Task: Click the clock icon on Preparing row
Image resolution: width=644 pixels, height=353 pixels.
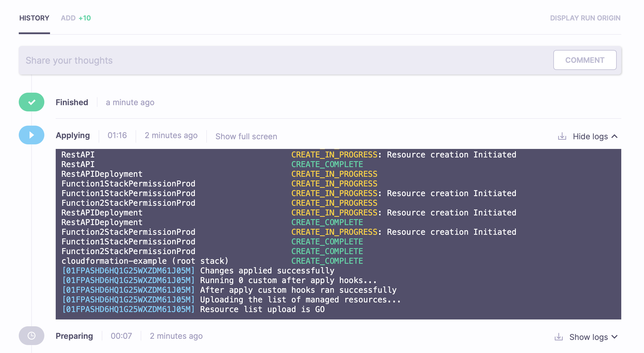Action: coord(31,336)
